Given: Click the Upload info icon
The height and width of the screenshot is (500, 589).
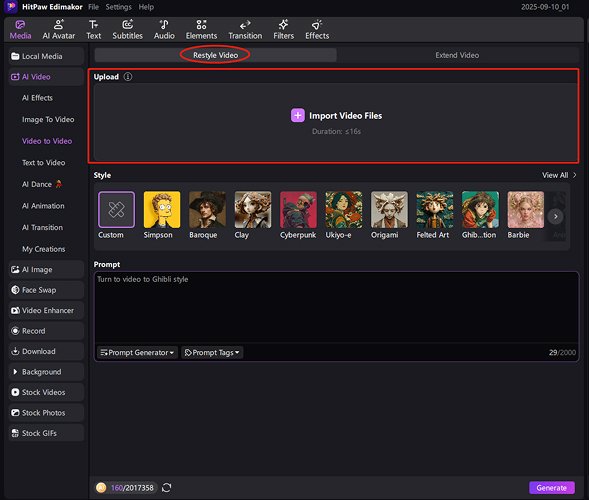Looking at the screenshot, I should 128,77.
